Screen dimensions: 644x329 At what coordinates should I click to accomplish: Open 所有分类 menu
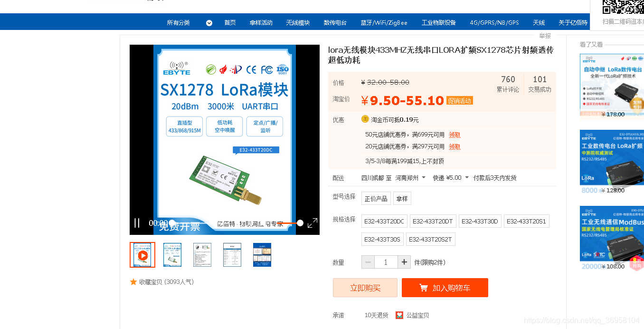pos(178,23)
